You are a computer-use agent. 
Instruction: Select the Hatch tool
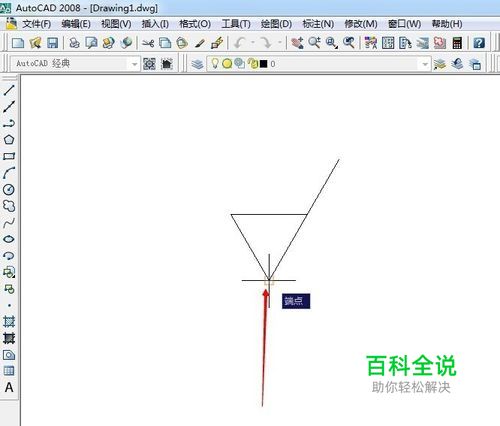pos(9,322)
